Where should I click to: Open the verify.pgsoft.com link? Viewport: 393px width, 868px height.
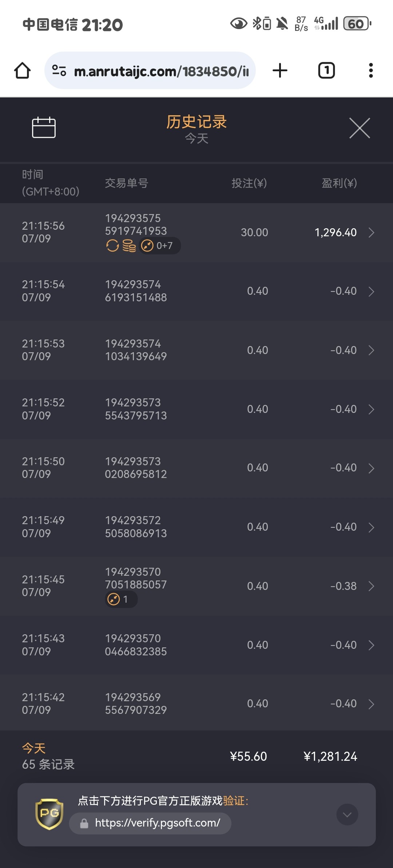pyautogui.click(x=157, y=823)
